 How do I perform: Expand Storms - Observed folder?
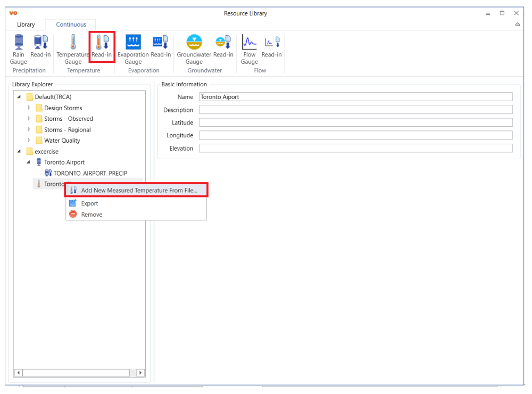tap(29, 119)
